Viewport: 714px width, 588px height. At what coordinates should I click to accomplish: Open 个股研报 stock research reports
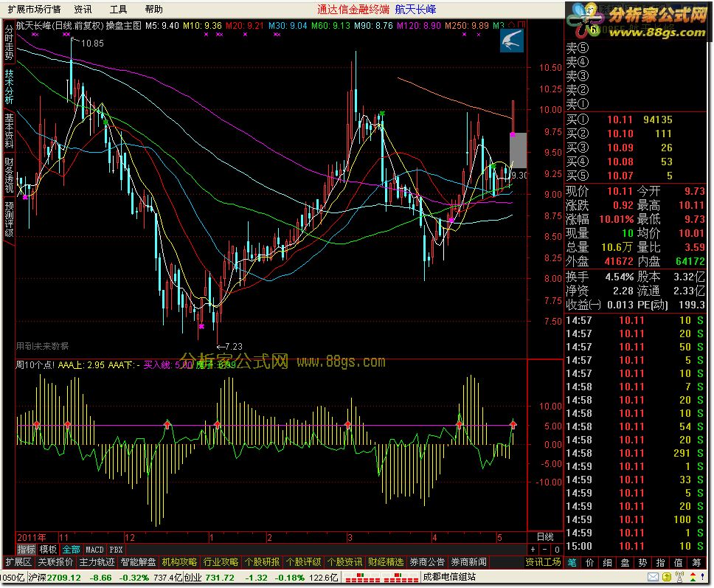coord(263,562)
